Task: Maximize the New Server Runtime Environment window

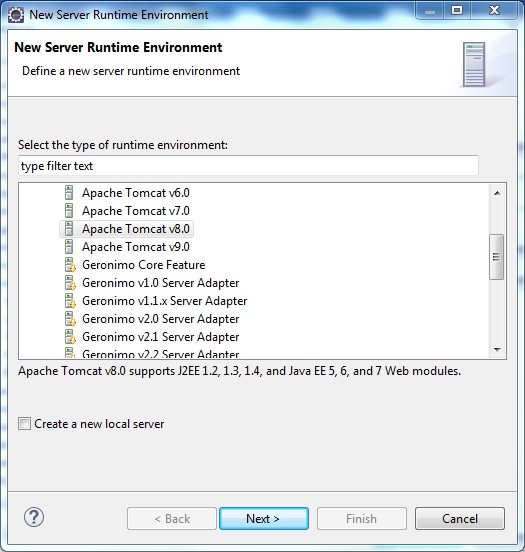Action: (457, 10)
